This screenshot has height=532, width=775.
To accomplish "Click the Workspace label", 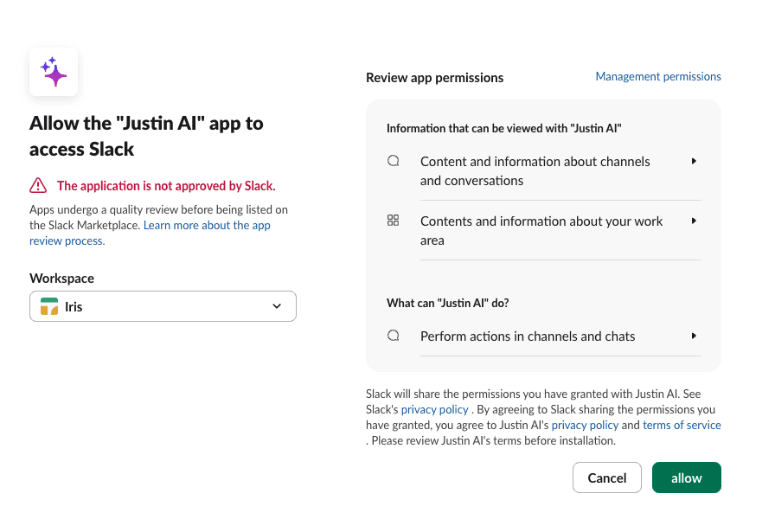I will (61, 279).
